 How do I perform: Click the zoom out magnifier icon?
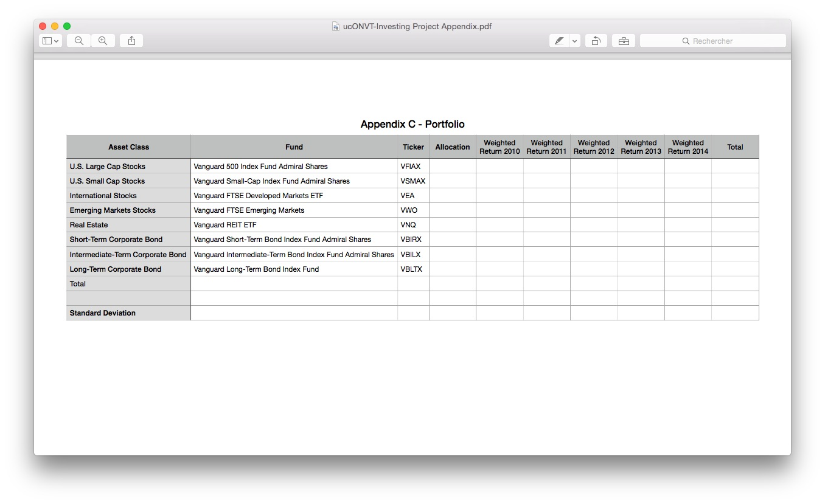click(x=78, y=40)
